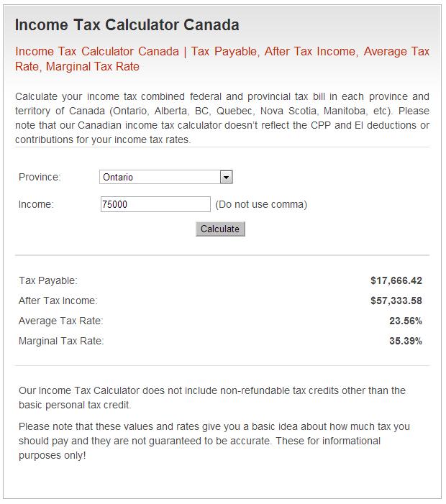Click the "Do not use comma" hint

pos(261,204)
